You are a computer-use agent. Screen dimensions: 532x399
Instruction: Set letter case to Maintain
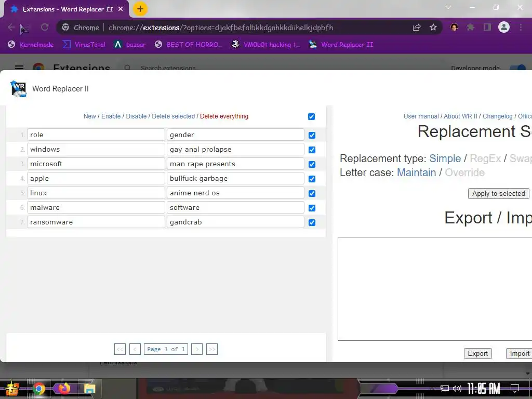[416, 172]
